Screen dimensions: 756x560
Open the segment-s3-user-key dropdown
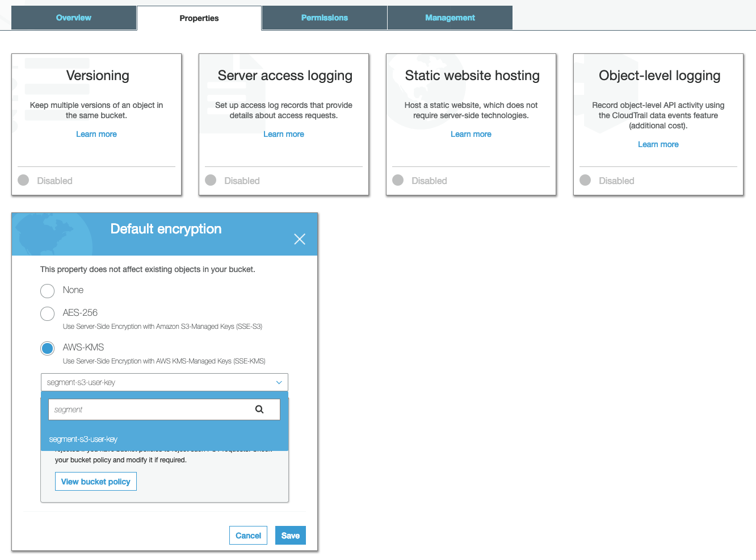pos(164,382)
